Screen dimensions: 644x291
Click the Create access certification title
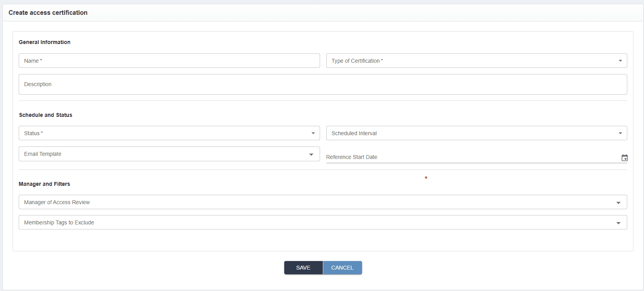(x=48, y=12)
